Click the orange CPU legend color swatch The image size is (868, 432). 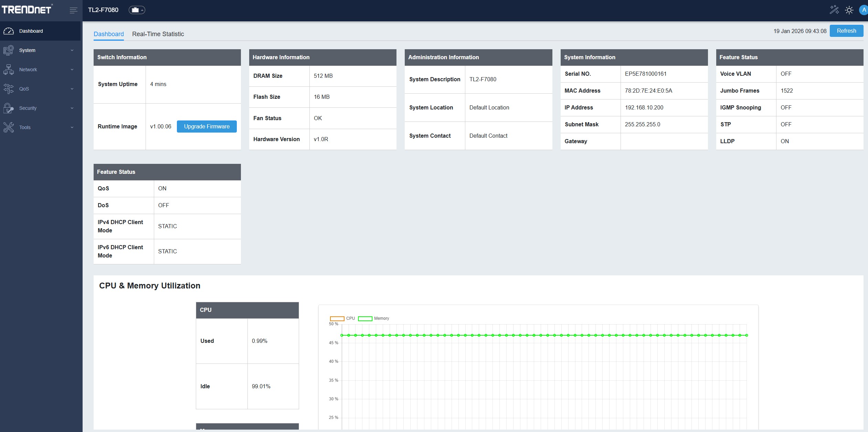337,318
